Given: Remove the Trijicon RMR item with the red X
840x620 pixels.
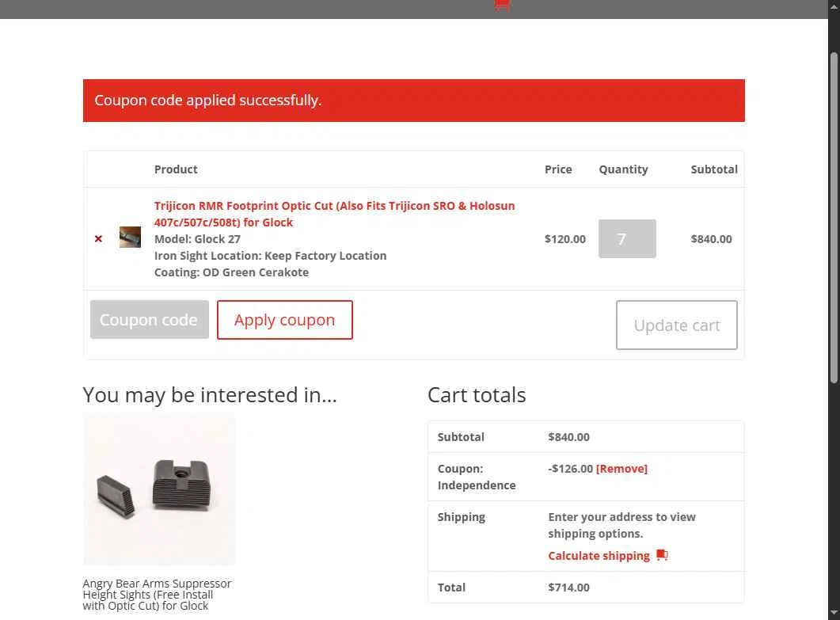Looking at the screenshot, I should point(98,239).
